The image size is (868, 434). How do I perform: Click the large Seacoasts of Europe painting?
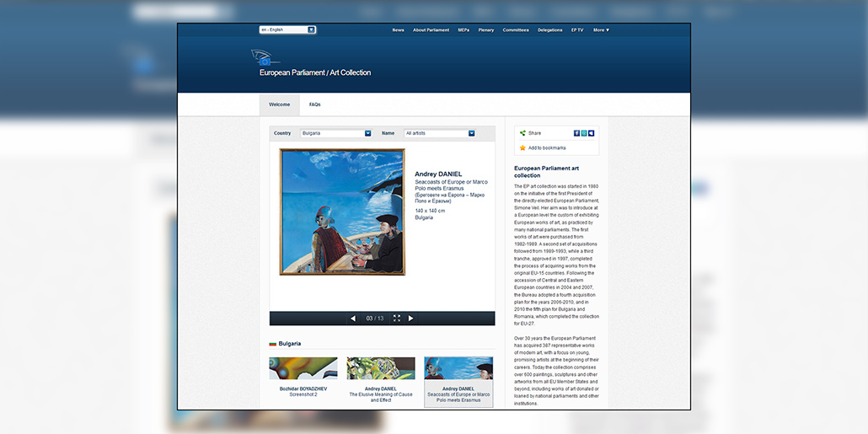tap(342, 212)
